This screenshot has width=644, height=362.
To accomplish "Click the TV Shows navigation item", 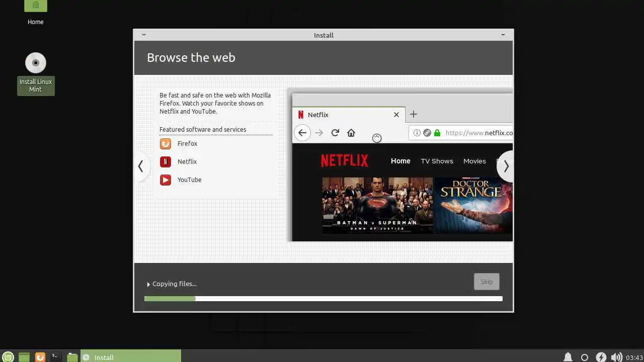I will click(x=437, y=161).
